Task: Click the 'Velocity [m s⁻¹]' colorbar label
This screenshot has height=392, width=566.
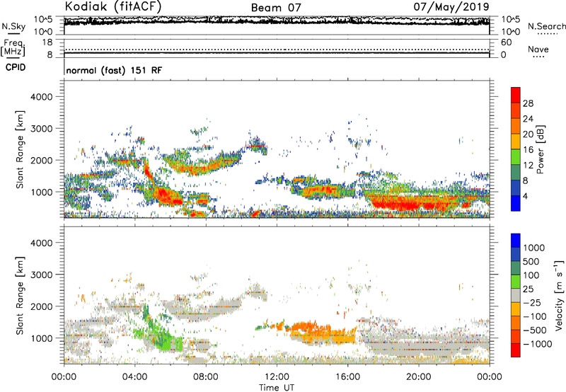Action: pyautogui.click(x=559, y=295)
